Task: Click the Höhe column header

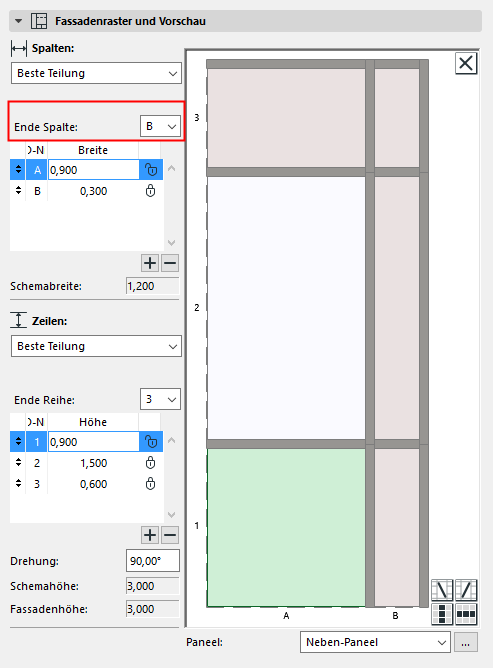Action: [x=93, y=422]
